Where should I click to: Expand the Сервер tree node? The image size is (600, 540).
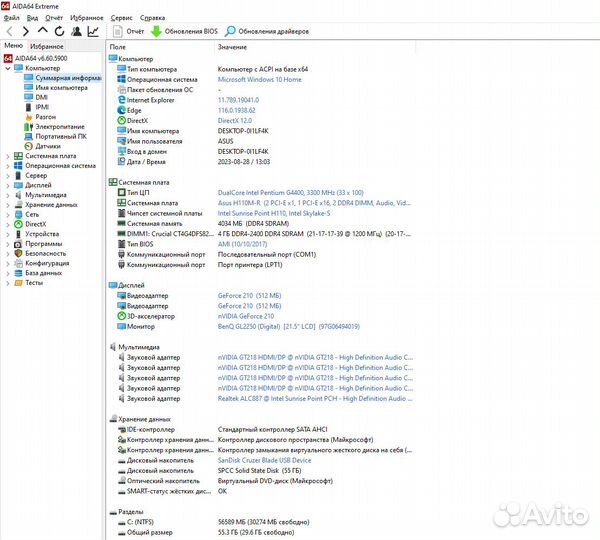[x=8, y=176]
